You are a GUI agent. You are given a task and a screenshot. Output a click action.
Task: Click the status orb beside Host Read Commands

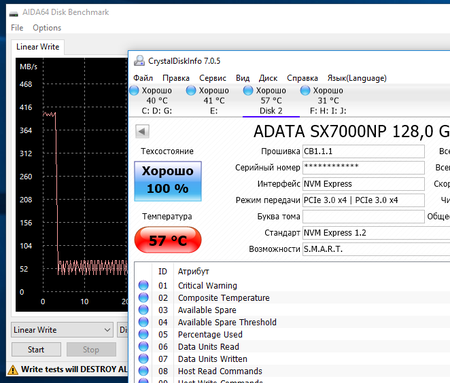[143, 371]
